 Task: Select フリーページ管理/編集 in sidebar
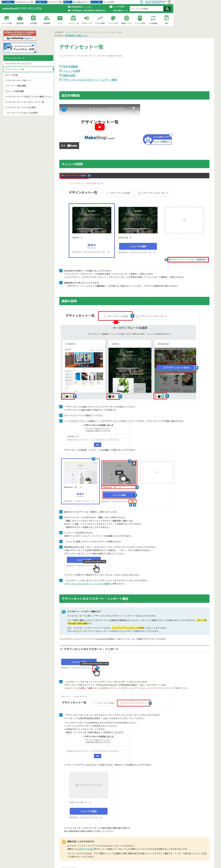[x=28, y=86]
